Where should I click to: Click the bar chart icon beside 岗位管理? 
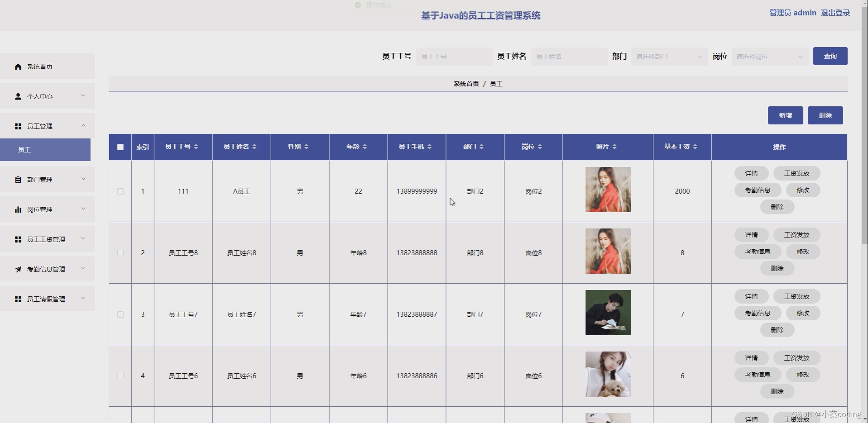tap(18, 209)
